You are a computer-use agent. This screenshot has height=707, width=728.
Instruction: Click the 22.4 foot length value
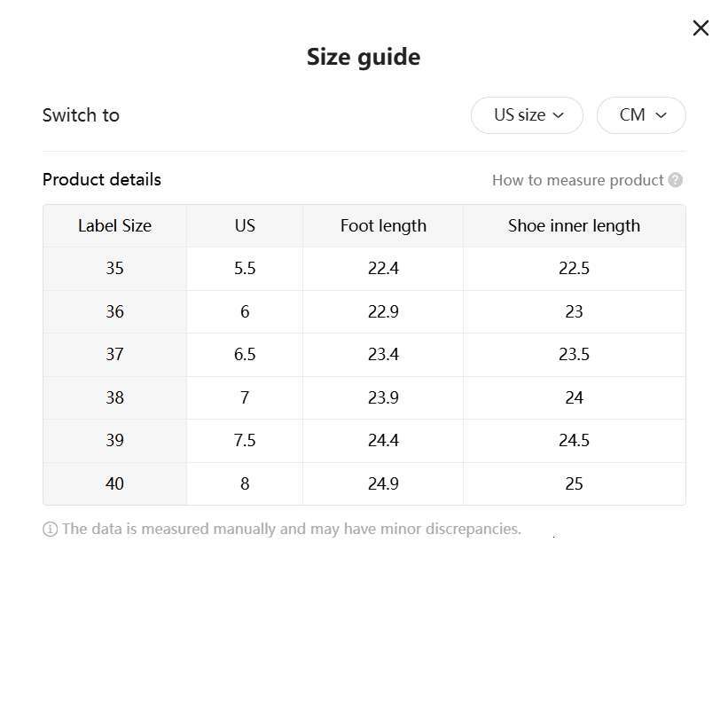[383, 269]
